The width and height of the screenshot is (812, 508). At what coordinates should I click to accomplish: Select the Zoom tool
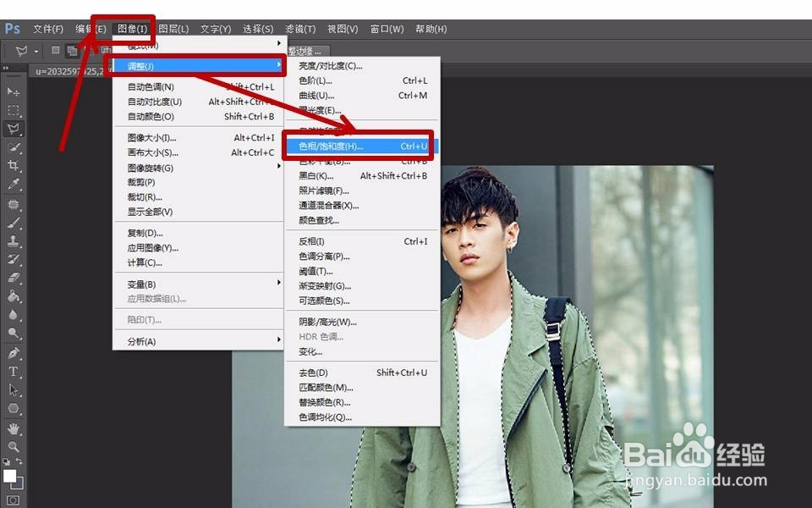coord(13,447)
